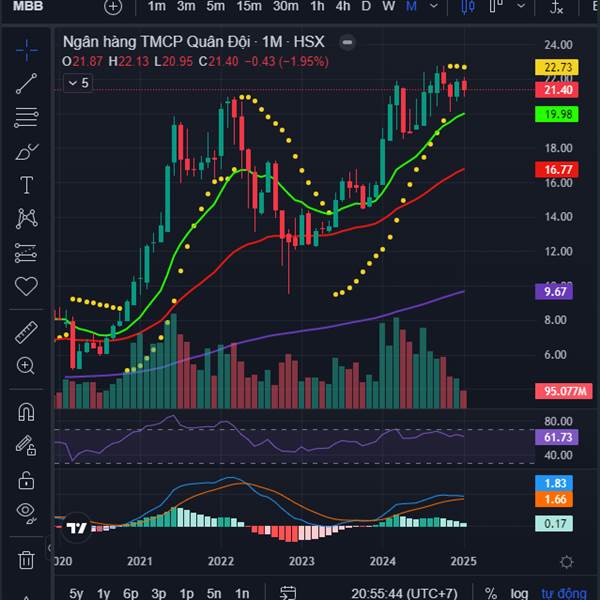
Task: Switch to 15m timeframe
Action: pos(249,6)
